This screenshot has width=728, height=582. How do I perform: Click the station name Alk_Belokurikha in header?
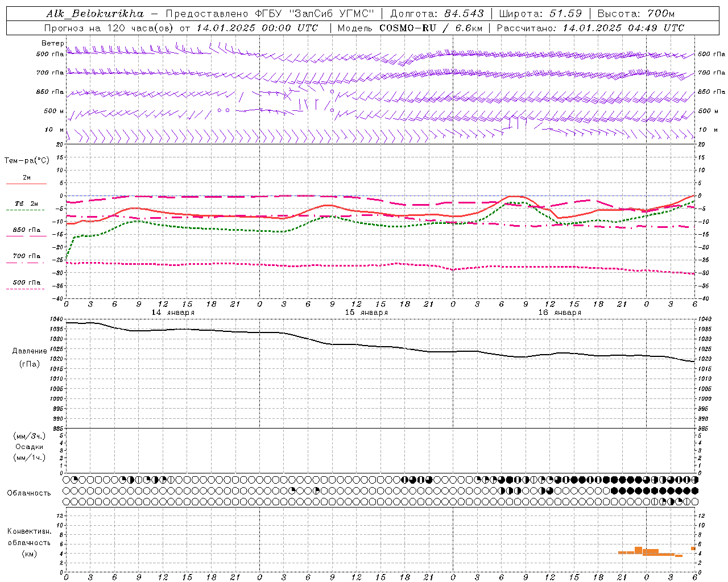95,14
